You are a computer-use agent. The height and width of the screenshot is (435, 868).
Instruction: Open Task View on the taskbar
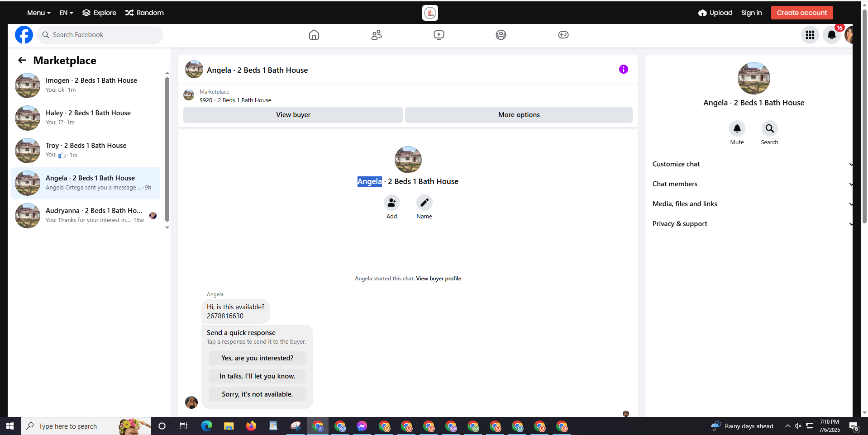pos(184,426)
